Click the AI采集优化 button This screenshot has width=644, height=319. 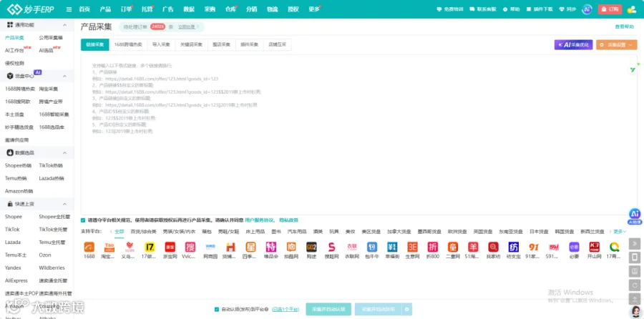click(x=573, y=45)
